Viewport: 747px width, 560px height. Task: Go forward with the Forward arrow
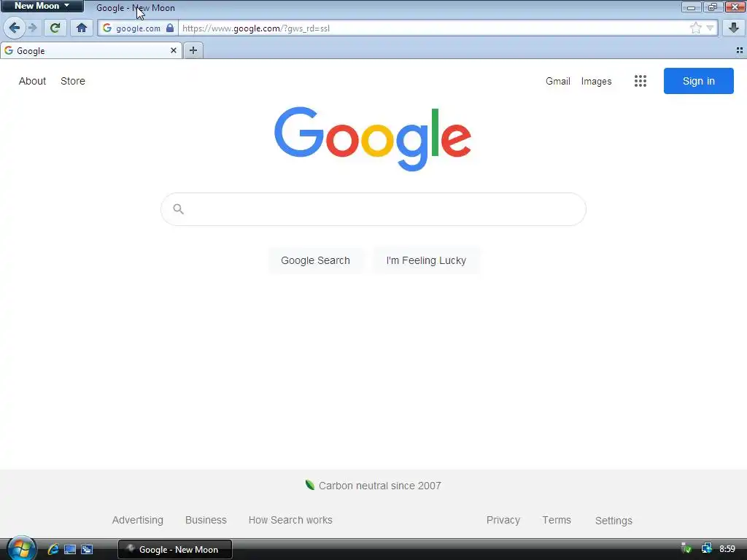pos(32,28)
